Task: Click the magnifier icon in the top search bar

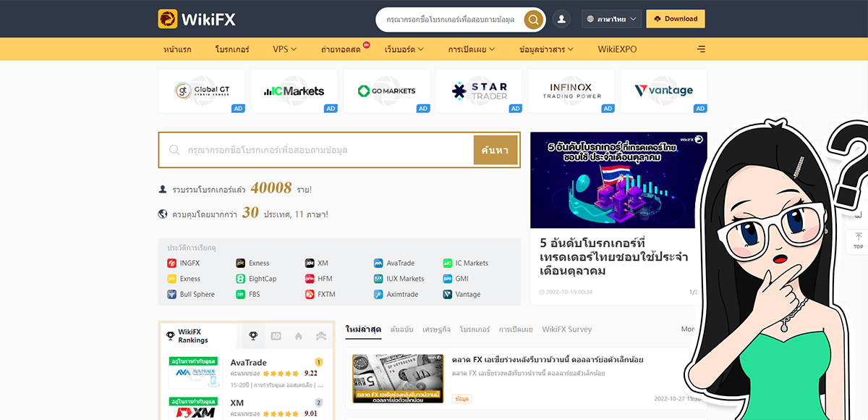Action: coord(533,20)
